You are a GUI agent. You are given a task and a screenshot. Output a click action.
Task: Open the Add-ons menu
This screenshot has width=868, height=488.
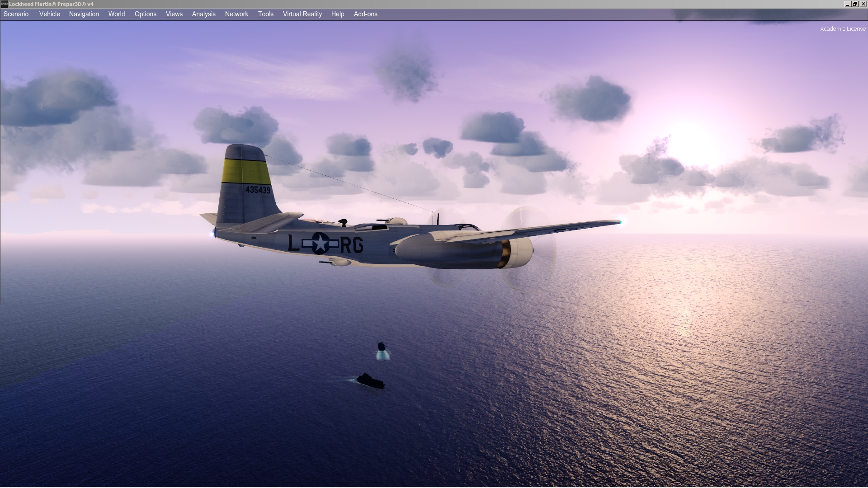[365, 14]
